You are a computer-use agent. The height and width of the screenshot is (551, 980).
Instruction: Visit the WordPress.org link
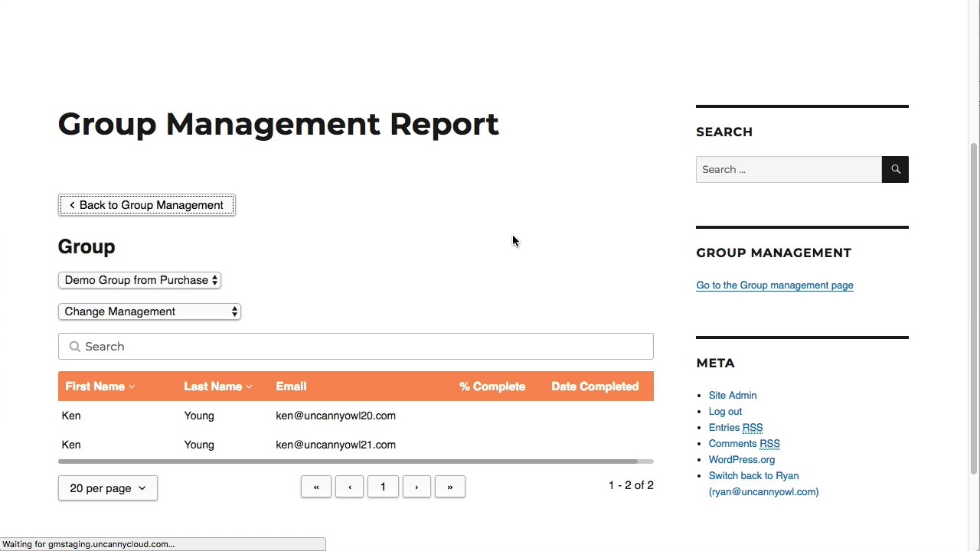point(742,460)
